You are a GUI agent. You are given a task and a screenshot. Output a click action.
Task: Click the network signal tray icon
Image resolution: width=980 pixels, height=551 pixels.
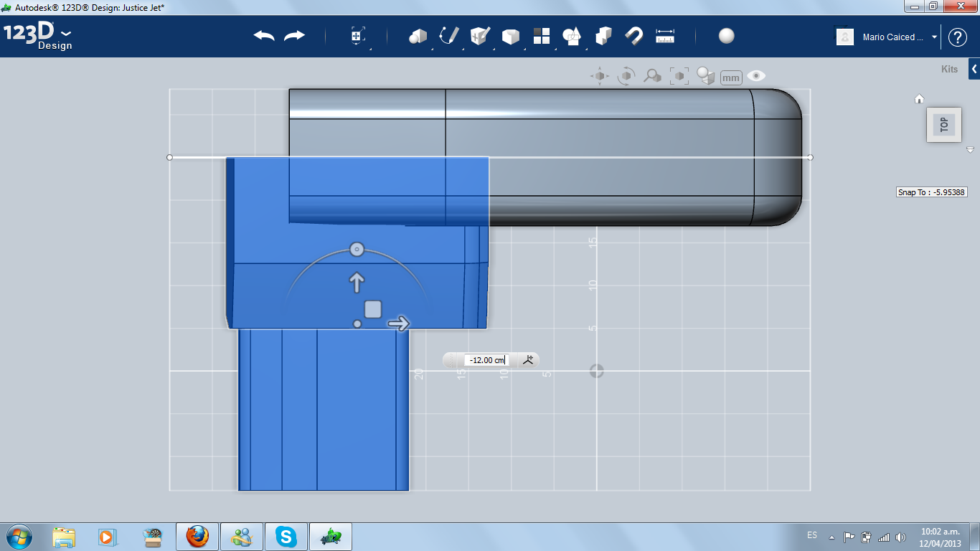point(884,537)
